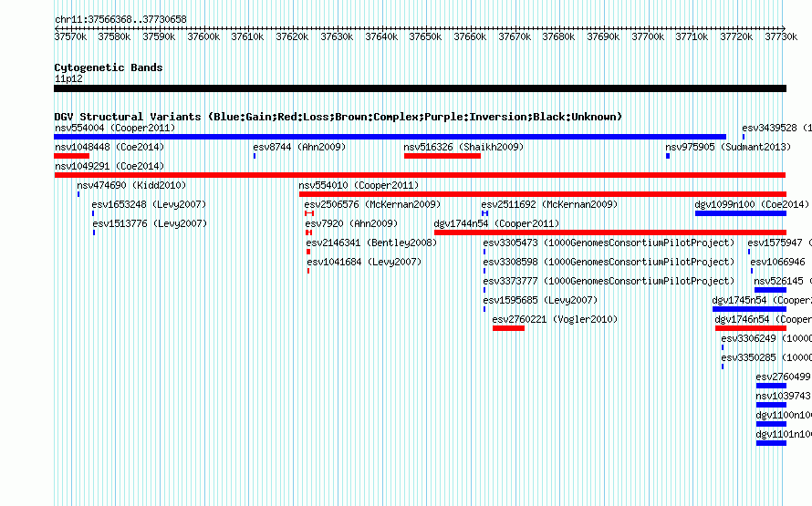
Task: Open variant nsv516326 (Shaikh2009) label
Action: [x=463, y=147]
